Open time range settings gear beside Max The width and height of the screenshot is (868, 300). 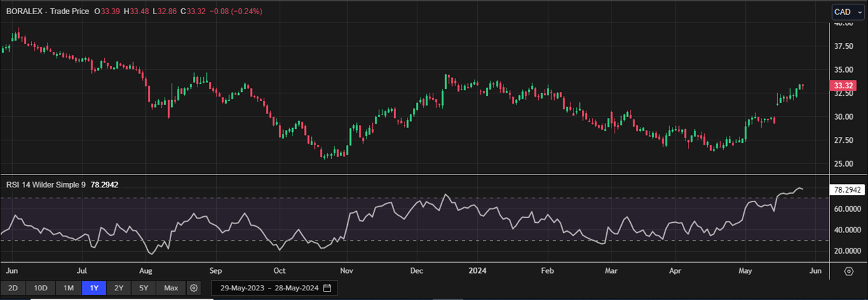click(195, 288)
